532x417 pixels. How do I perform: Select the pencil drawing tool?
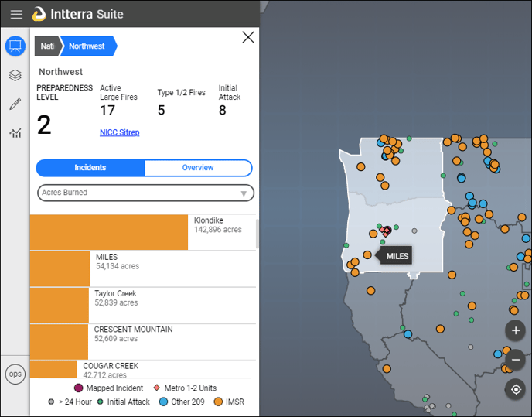coord(15,104)
